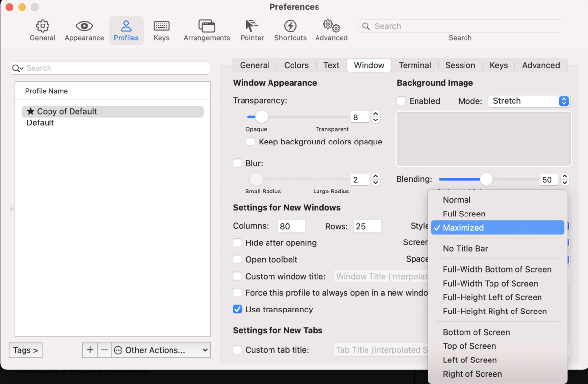Uncheck Use transparency
Image resolution: width=588 pixels, height=384 pixels.
tap(237, 310)
